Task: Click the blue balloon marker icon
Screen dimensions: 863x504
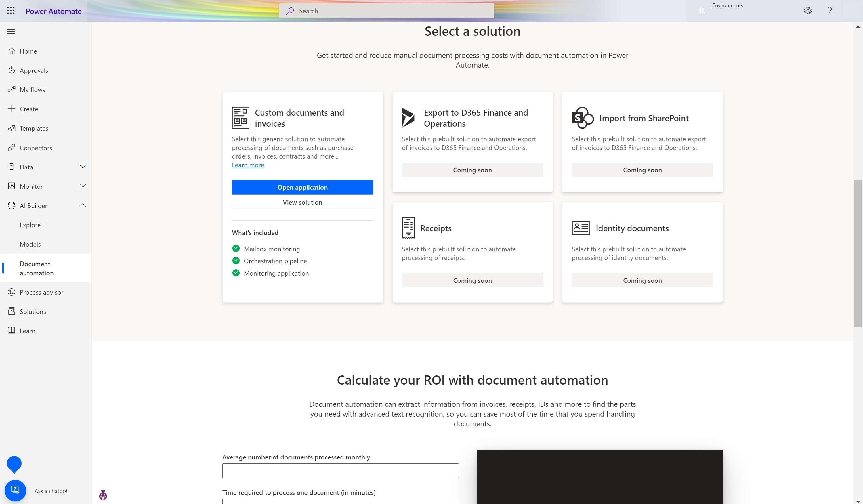Action: pyautogui.click(x=14, y=465)
